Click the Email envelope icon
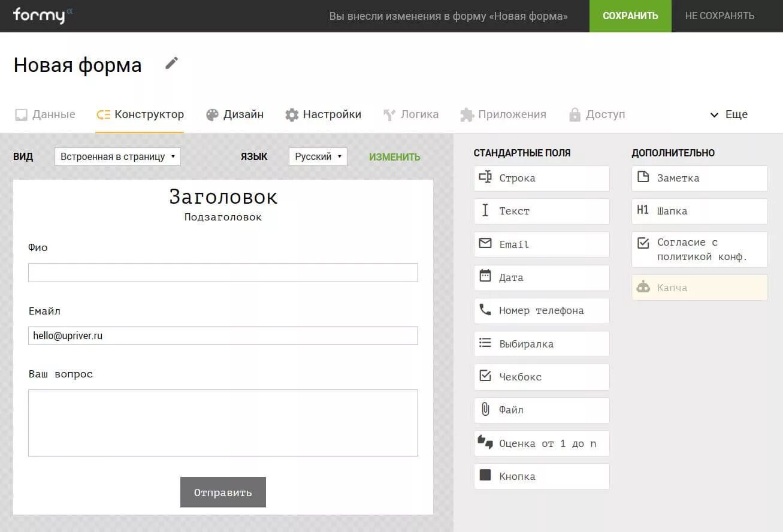 [x=485, y=243]
